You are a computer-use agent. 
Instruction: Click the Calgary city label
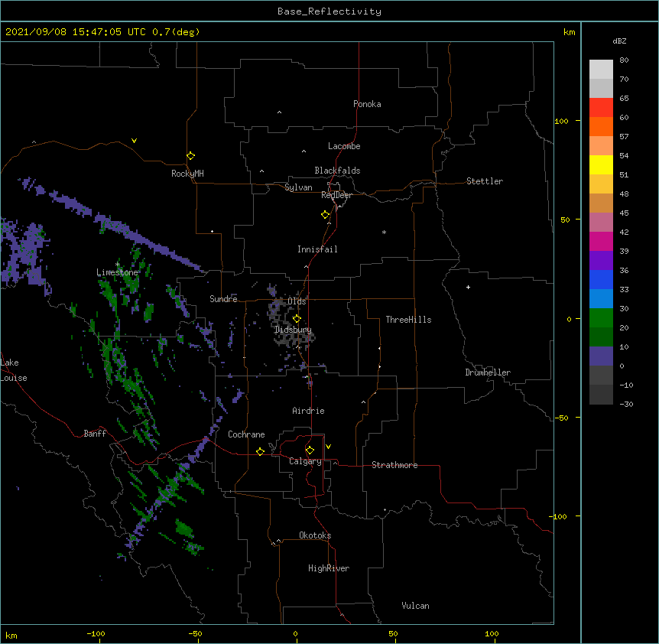(x=305, y=461)
